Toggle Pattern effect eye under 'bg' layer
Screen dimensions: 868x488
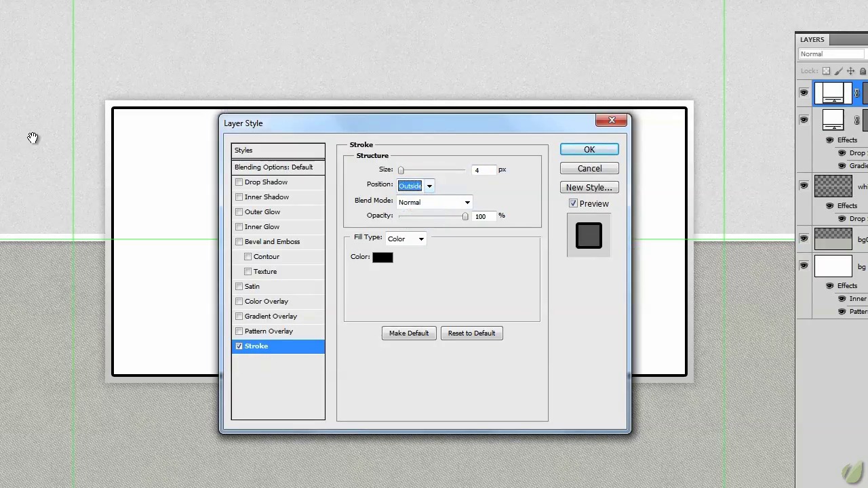click(x=842, y=311)
